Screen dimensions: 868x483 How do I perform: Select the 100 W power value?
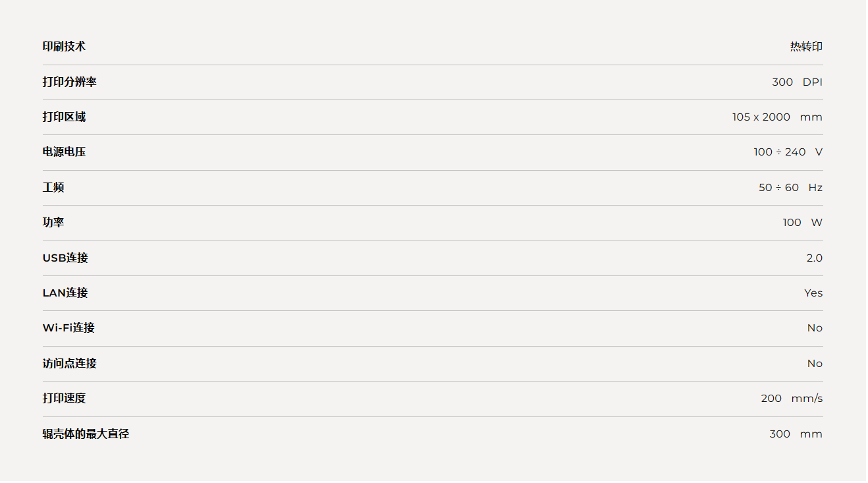tap(802, 223)
